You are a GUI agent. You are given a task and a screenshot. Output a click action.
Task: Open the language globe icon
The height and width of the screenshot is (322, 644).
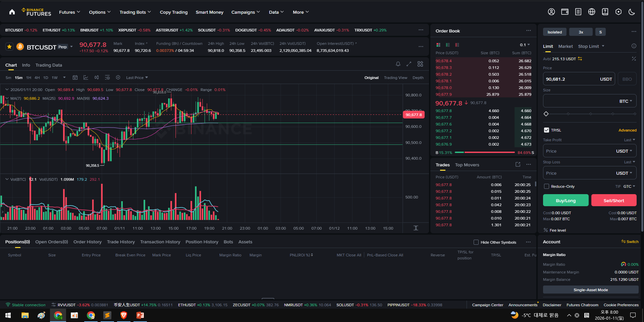[x=591, y=12]
